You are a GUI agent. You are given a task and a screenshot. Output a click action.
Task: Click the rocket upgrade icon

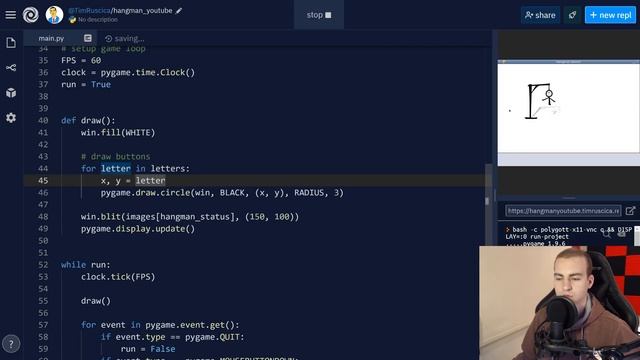click(x=572, y=15)
